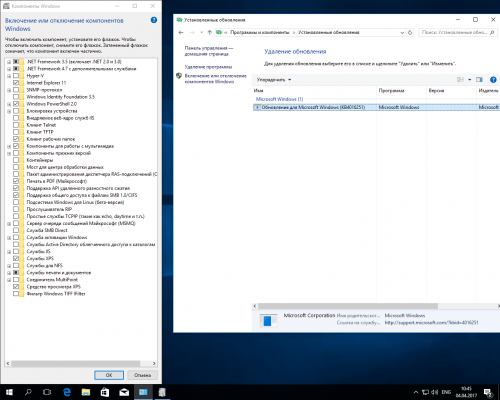Click 'Включение или отключение компонентов Windows' link
The width and height of the screenshot is (500, 400).
tap(216, 79)
